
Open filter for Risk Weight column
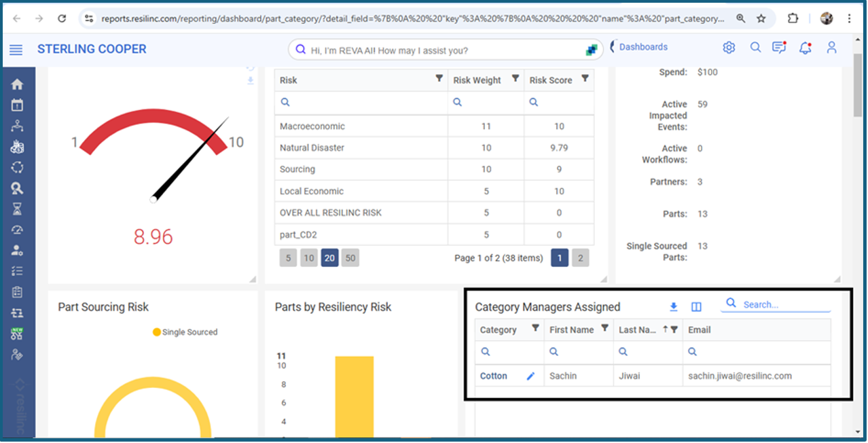516,79
